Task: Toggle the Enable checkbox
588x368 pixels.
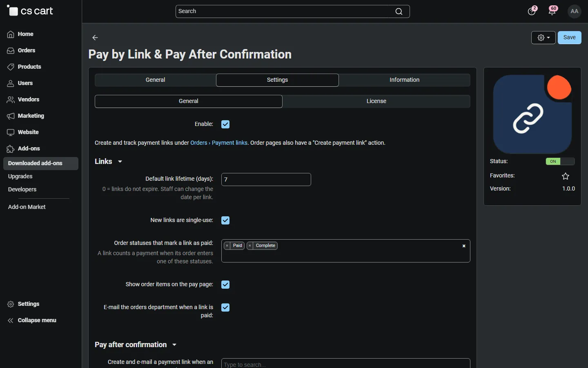Action: coord(225,124)
